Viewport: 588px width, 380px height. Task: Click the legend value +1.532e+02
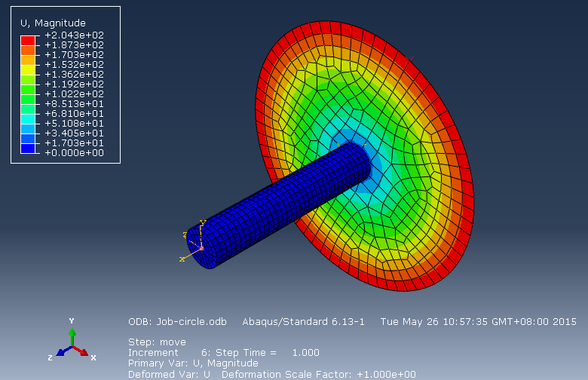(74, 65)
